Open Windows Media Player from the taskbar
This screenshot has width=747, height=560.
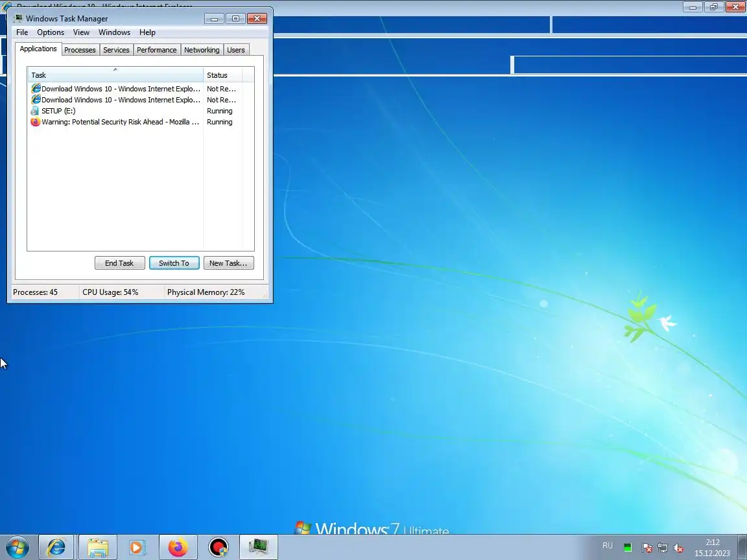pyautogui.click(x=137, y=547)
